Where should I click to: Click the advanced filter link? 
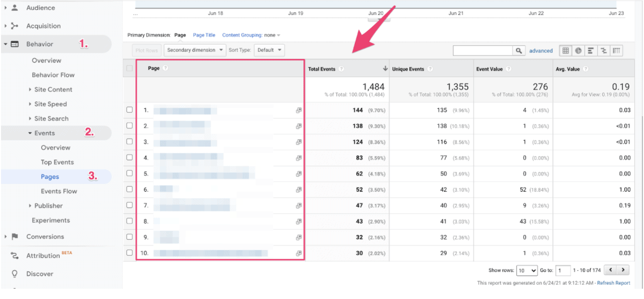(541, 51)
